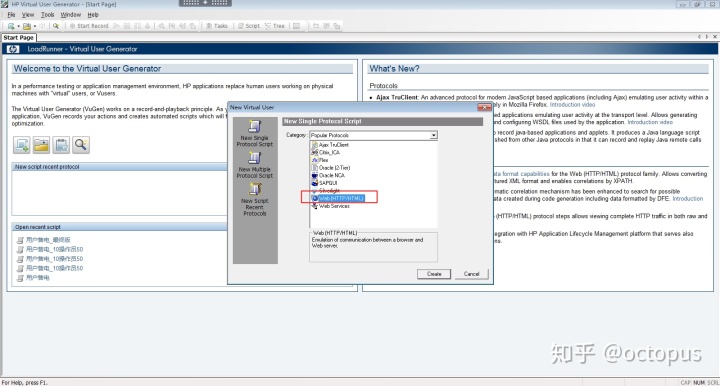The height and width of the screenshot is (386, 720).
Task: Click the SCRL status bar indicator
Action: coord(713,382)
